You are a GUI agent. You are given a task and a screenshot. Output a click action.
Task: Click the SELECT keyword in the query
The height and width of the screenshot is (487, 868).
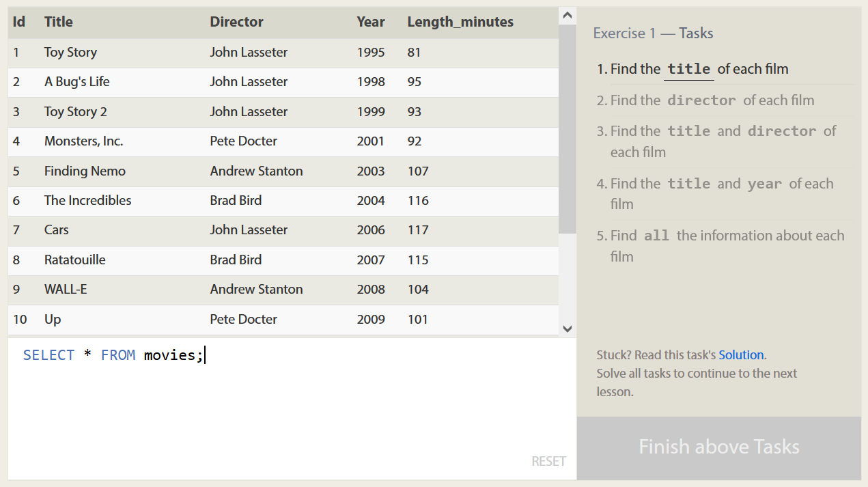pos(48,355)
